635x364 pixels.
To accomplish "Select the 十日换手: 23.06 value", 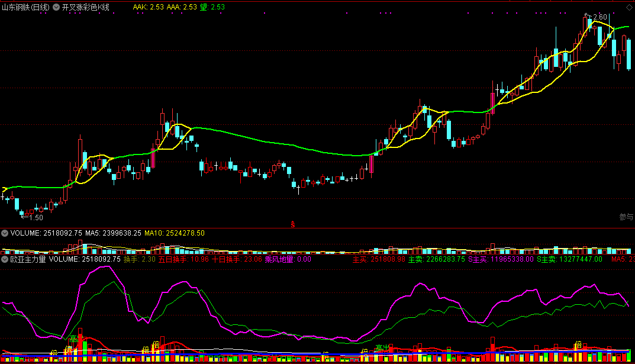I will (237, 259).
